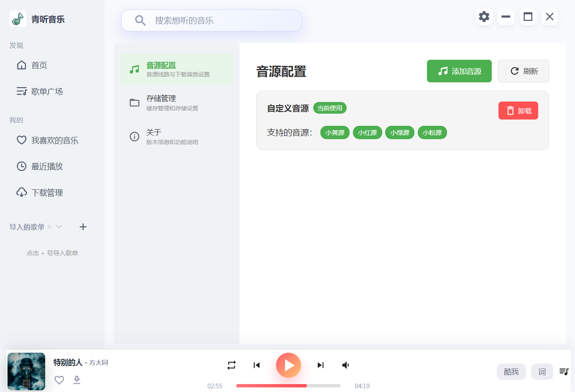Like the current song with heart icon

click(59, 380)
